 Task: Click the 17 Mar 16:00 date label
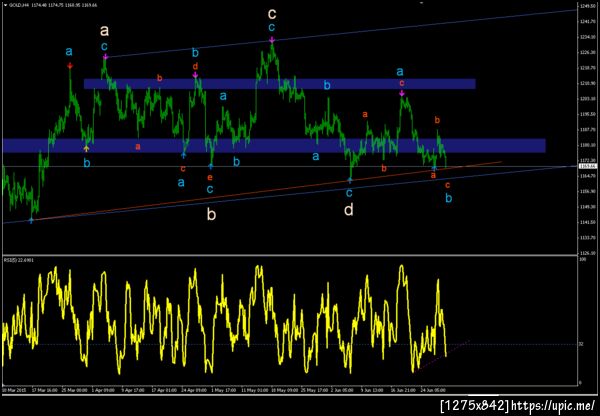tap(45, 390)
